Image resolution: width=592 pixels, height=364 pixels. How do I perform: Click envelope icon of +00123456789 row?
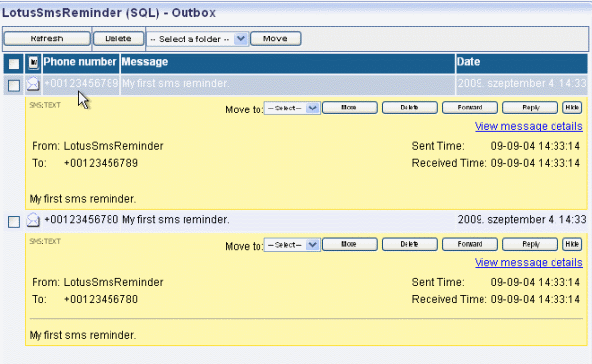click(x=34, y=84)
